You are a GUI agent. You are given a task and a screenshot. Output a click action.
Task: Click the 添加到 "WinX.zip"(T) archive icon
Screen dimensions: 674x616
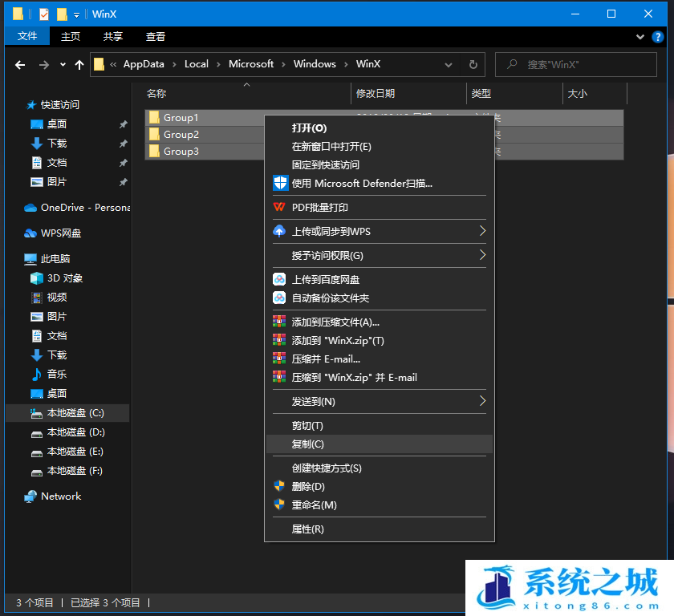point(279,340)
